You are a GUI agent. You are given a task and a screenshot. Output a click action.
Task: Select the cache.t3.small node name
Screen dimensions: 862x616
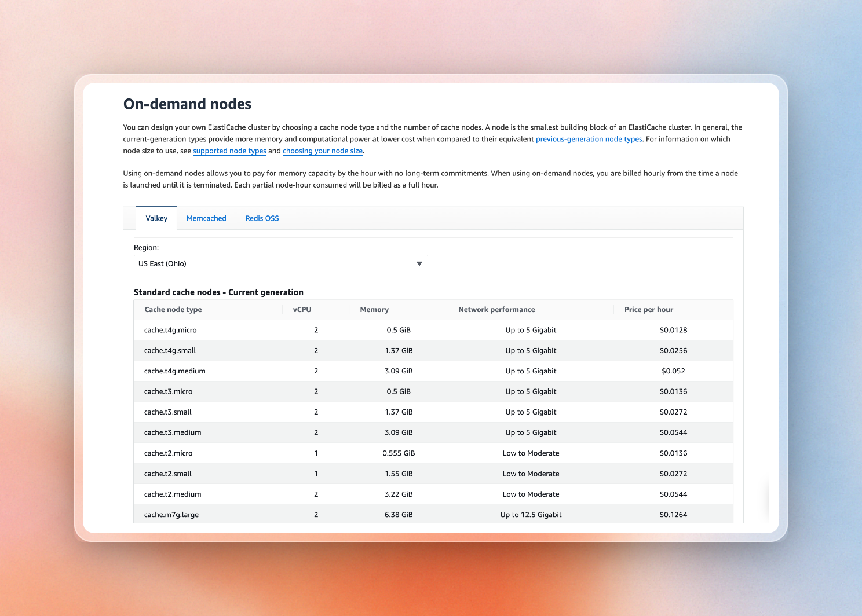point(168,412)
